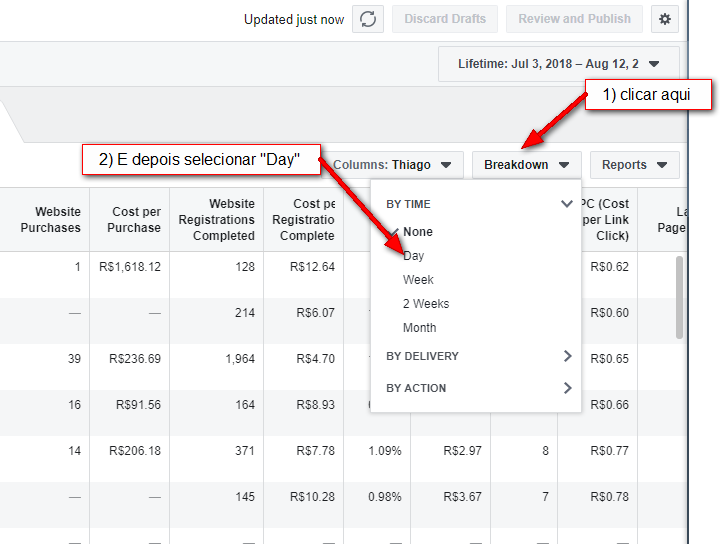
Task: Select Day breakdown option
Action: click(414, 256)
